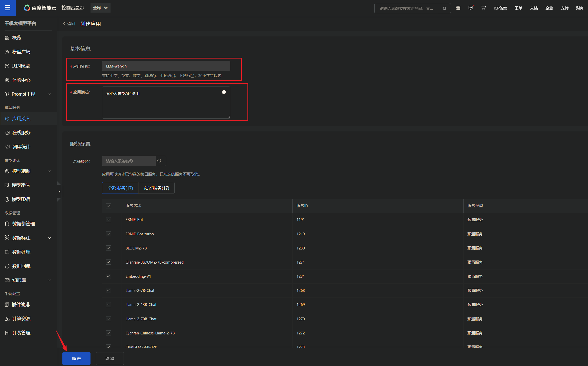The image size is (588, 366).
Task: Open the hamburger menu at top left
Action: (8, 8)
